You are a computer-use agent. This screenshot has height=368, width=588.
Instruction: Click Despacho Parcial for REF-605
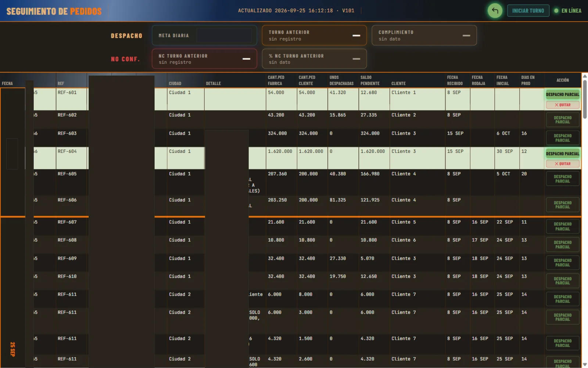(562, 179)
